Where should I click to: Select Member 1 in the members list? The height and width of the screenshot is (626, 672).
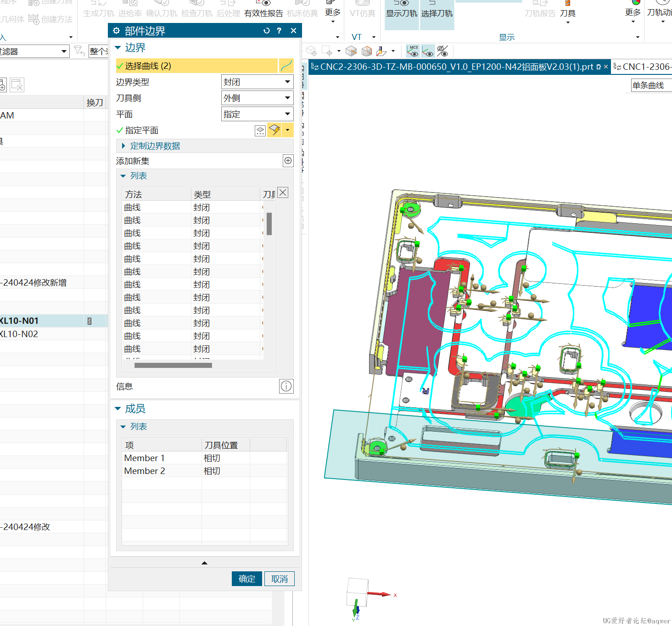[204, 458]
